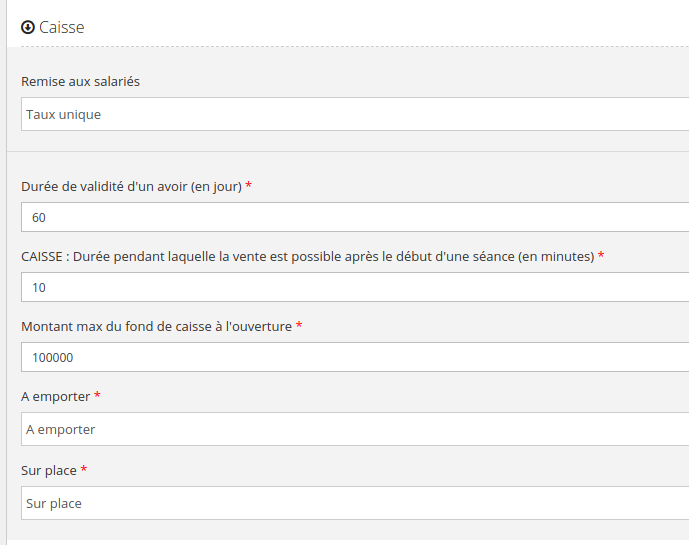
Task: Click the A emporter field label
Action: (55, 397)
